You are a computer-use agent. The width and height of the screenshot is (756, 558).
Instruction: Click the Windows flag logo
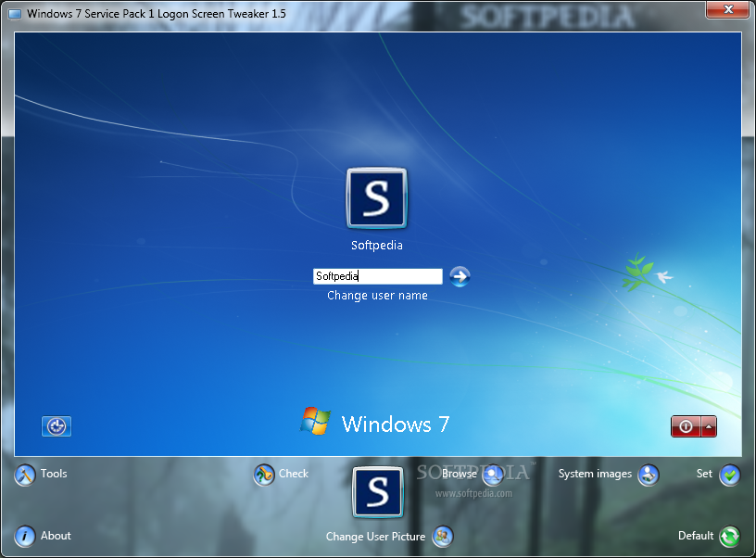315,421
